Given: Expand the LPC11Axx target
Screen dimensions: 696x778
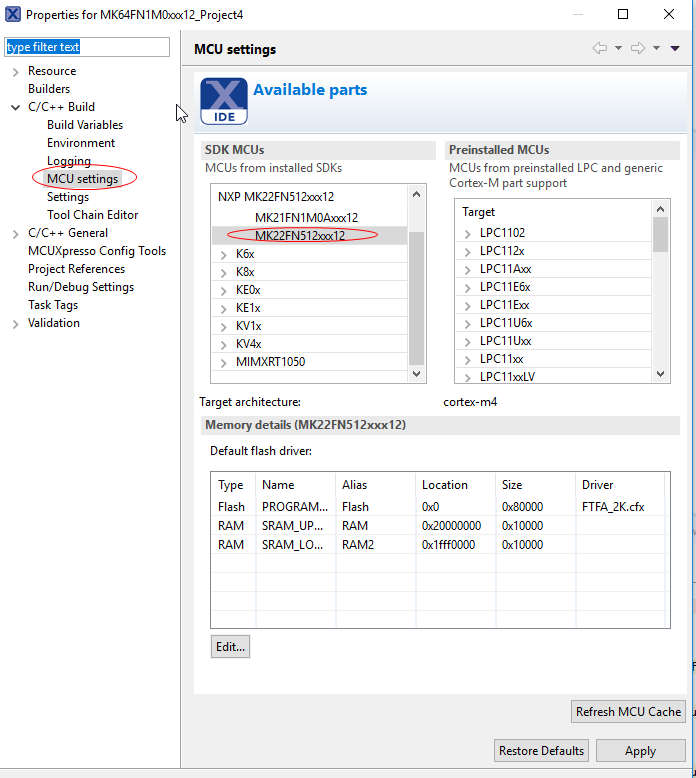Looking at the screenshot, I should tap(467, 269).
